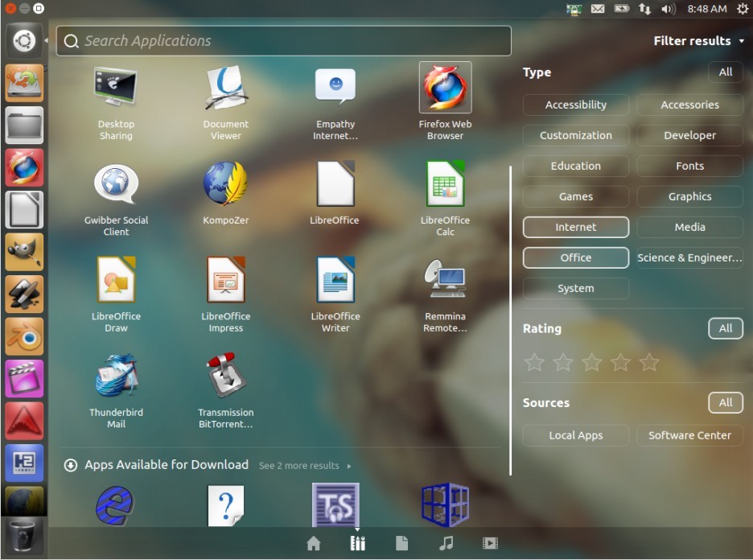The width and height of the screenshot is (753, 560).
Task: Launch Blender from the launcher
Action: (x=24, y=336)
